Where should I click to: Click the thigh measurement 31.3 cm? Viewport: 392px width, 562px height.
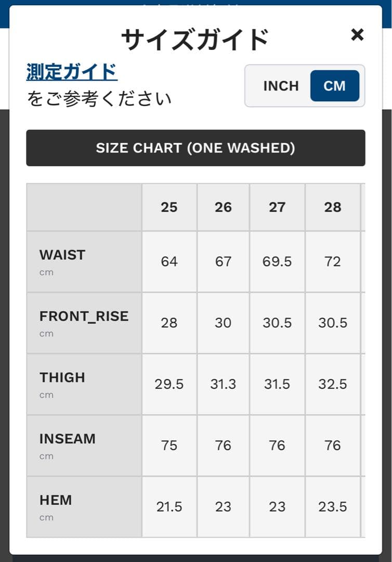tap(223, 384)
